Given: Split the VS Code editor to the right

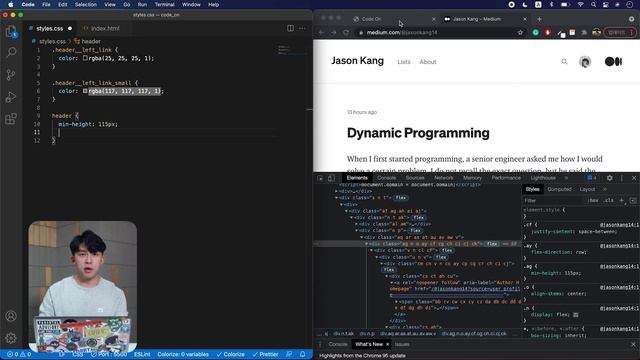Looking at the screenshot, I should point(290,28).
